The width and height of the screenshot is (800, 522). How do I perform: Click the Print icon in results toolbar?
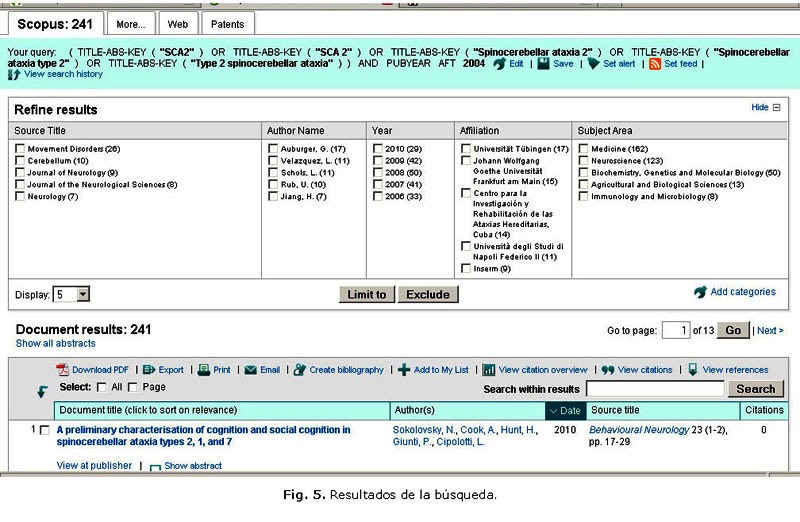coord(204,370)
